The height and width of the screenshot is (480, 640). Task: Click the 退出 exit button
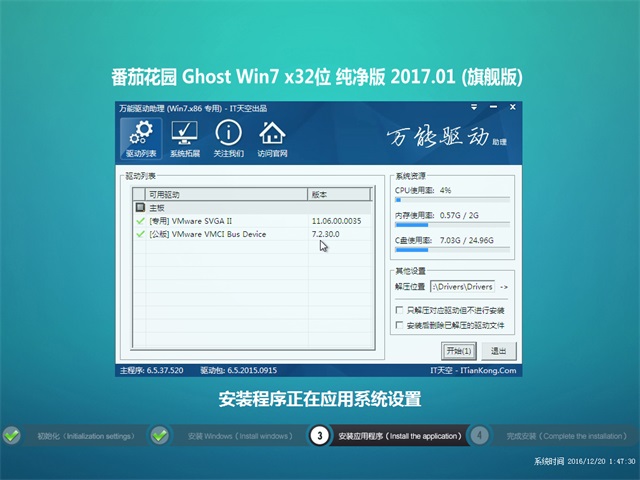point(498,351)
